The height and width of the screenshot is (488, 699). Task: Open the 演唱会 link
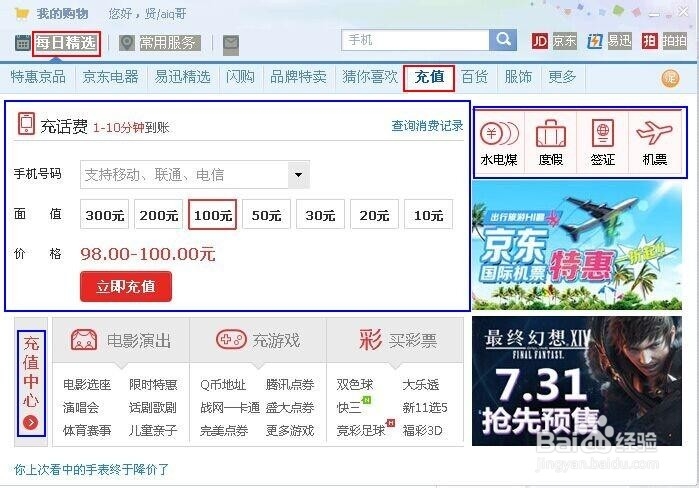pos(81,408)
